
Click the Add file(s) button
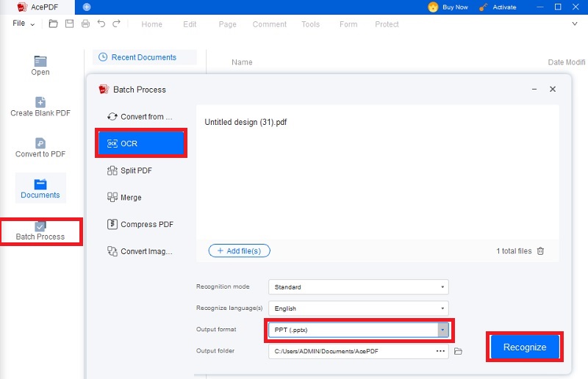240,250
